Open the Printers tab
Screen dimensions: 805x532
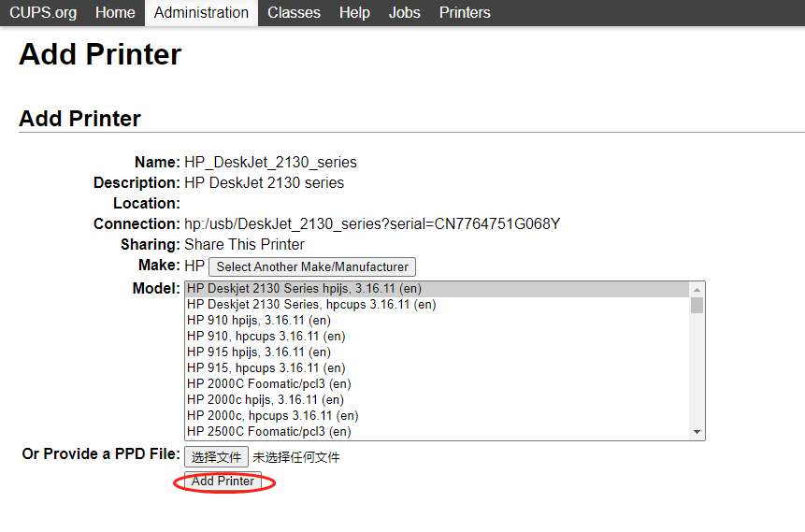pyautogui.click(x=465, y=12)
